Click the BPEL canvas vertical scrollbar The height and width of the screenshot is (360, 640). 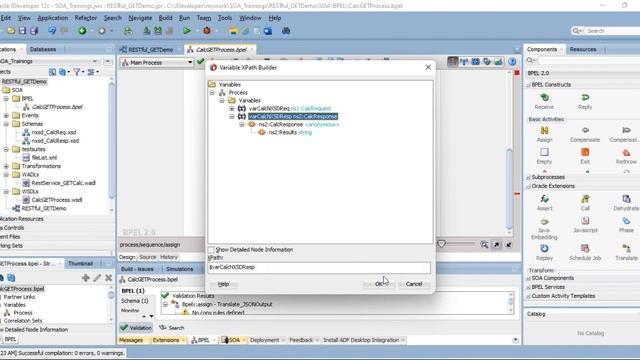pos(509,189)
